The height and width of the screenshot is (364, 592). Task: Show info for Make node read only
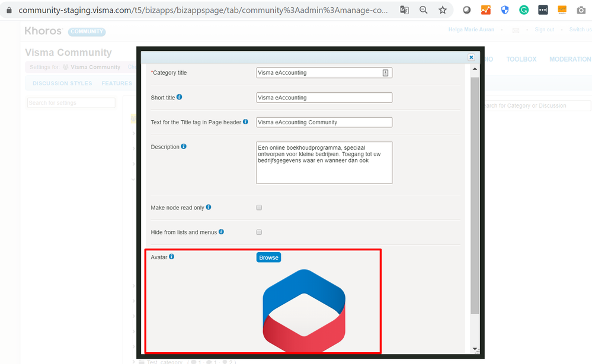pos(209,207)
